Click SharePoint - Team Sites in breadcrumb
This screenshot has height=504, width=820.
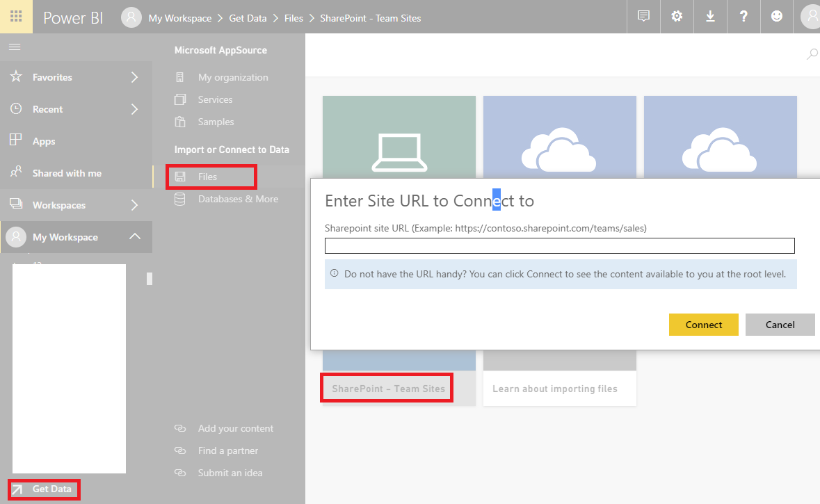(370, 18)
